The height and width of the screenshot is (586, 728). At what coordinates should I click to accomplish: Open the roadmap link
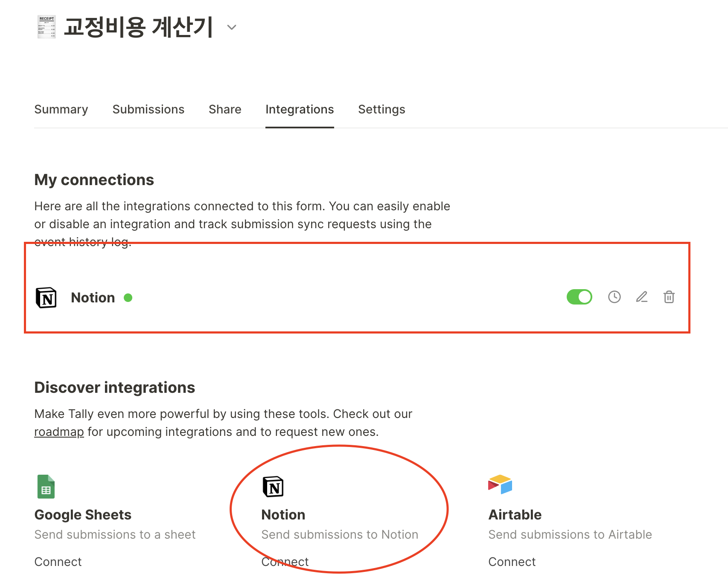59,432
